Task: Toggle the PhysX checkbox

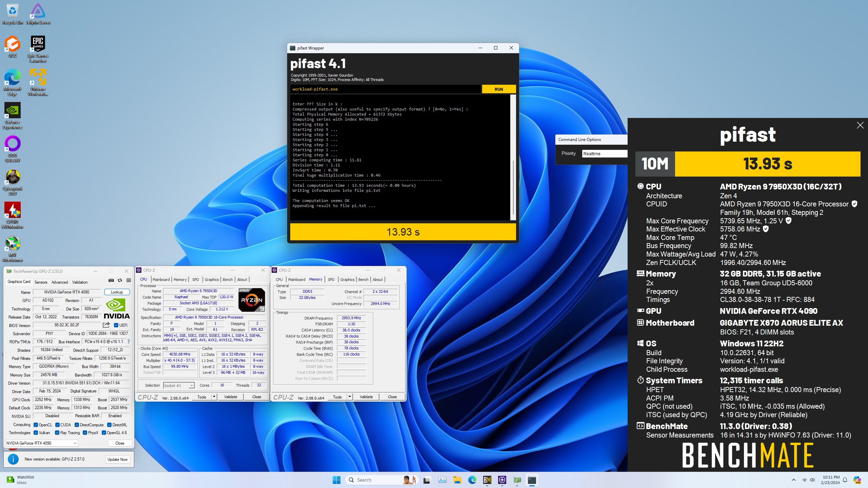Action: [85, 433]
